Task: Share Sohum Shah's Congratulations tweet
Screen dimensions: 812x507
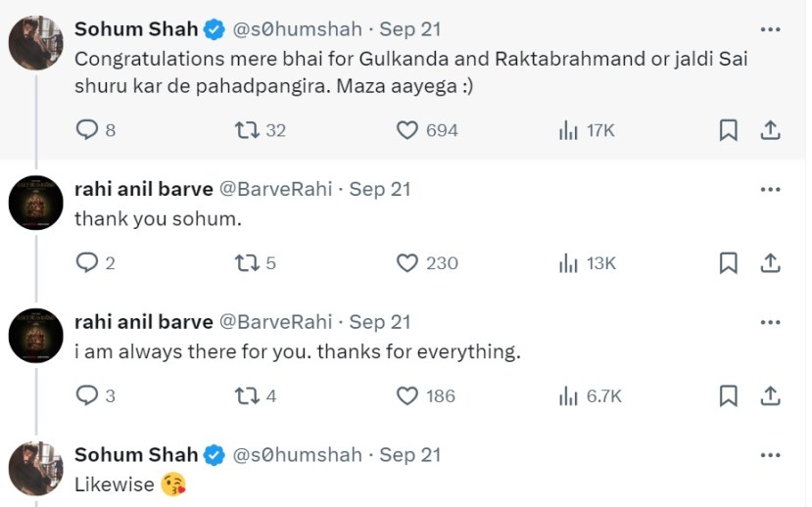Action: click(x=770, y=130)
